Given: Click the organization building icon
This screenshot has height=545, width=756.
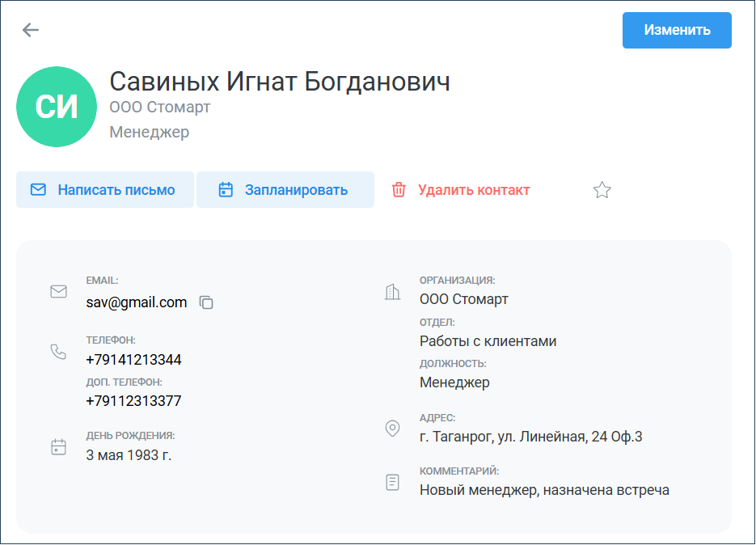Looking at the screenshot, I should click(x=392, y=292).
